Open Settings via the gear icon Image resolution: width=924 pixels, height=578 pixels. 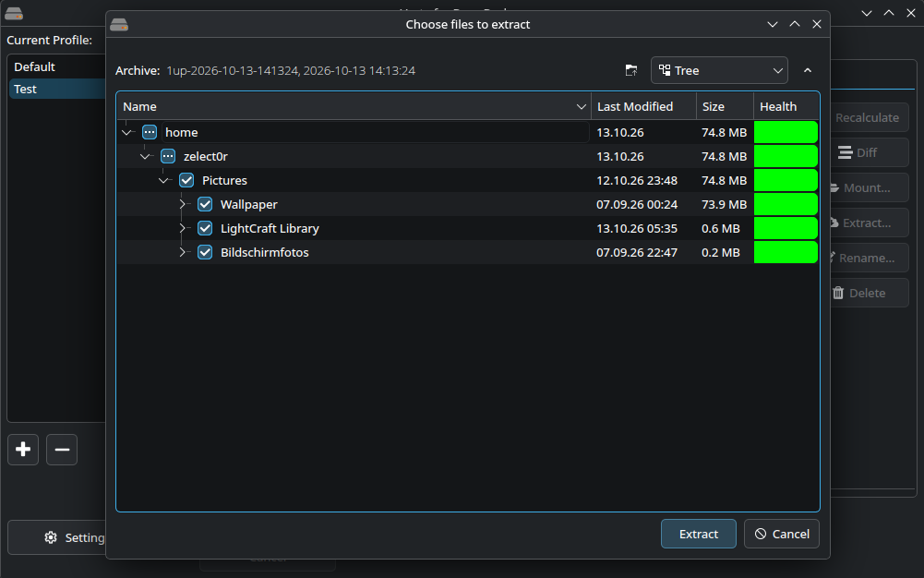pos(51,537)
